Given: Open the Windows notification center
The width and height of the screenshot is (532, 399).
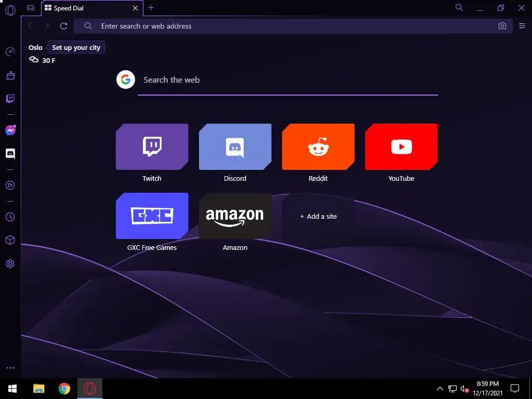Looking at the screenshot, I should [x=515, y=389].
